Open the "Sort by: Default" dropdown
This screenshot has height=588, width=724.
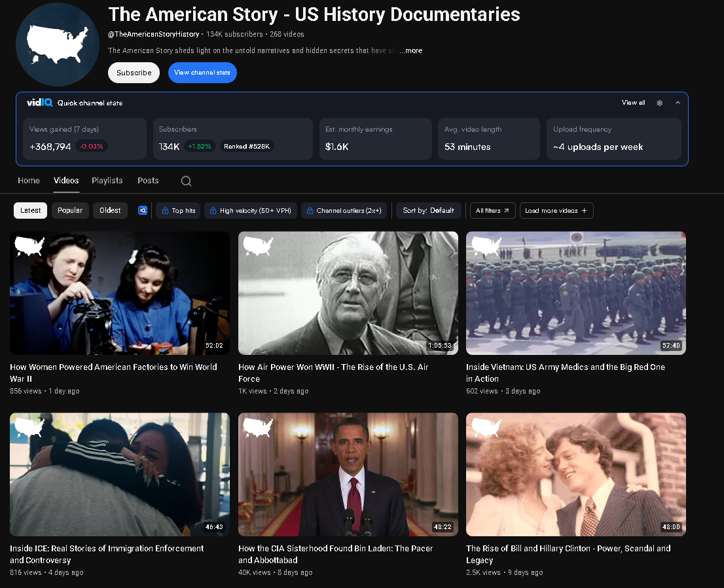click(x=429, y=211)
